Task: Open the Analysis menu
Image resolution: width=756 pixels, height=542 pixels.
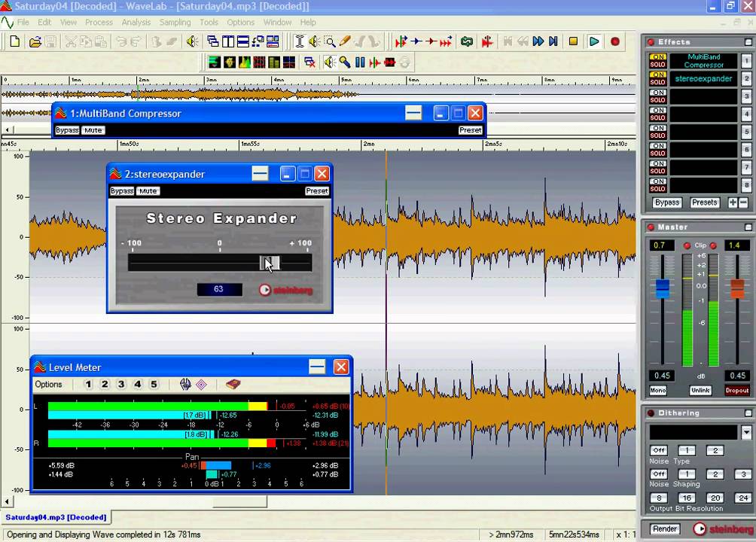Action: point(136,23)
